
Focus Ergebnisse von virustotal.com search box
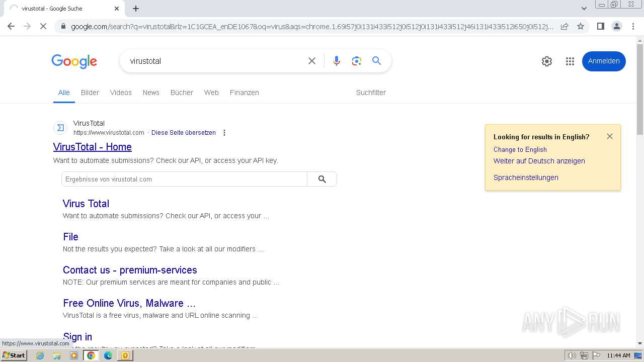coord(184,179)
